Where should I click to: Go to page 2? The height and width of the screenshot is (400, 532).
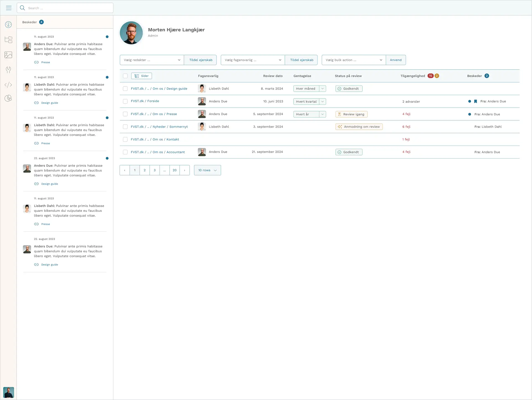coord(145,170)
